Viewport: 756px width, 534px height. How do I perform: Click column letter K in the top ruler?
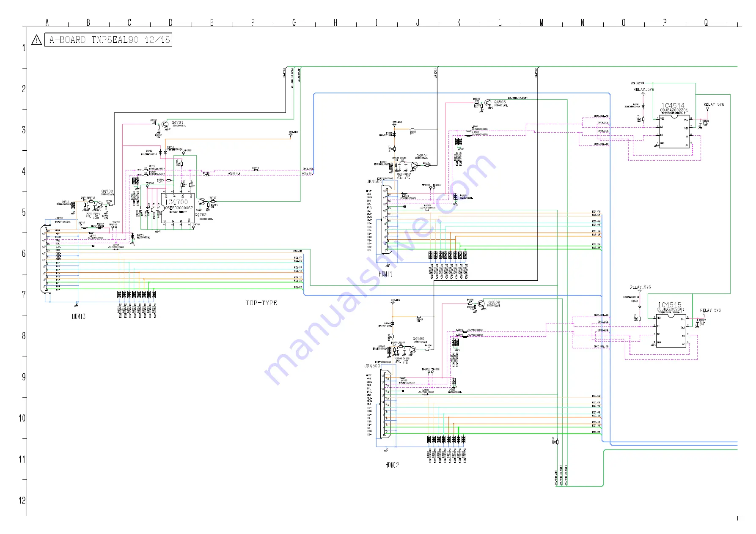(x=459, y=23)
